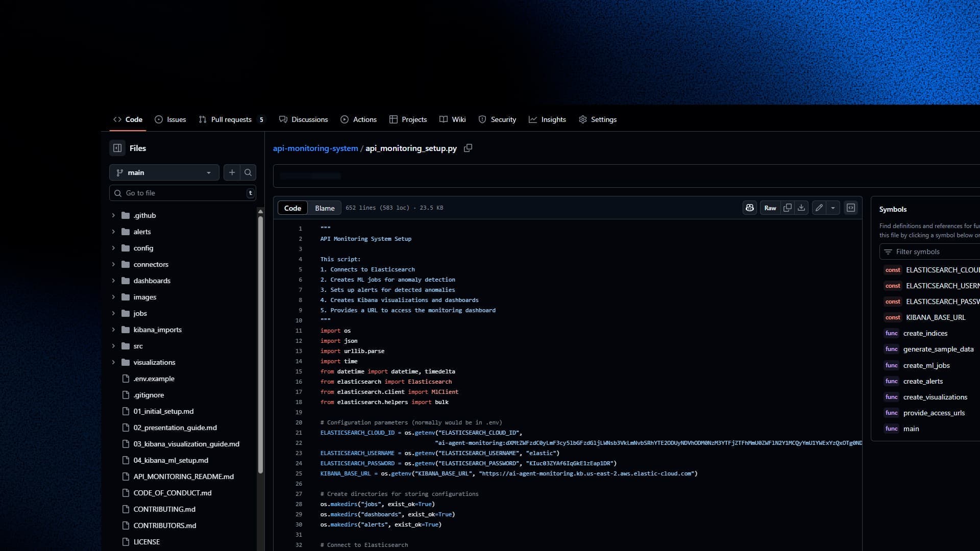Click the add file plus icon
Screen dimensions: 980x551
[232, 172]
